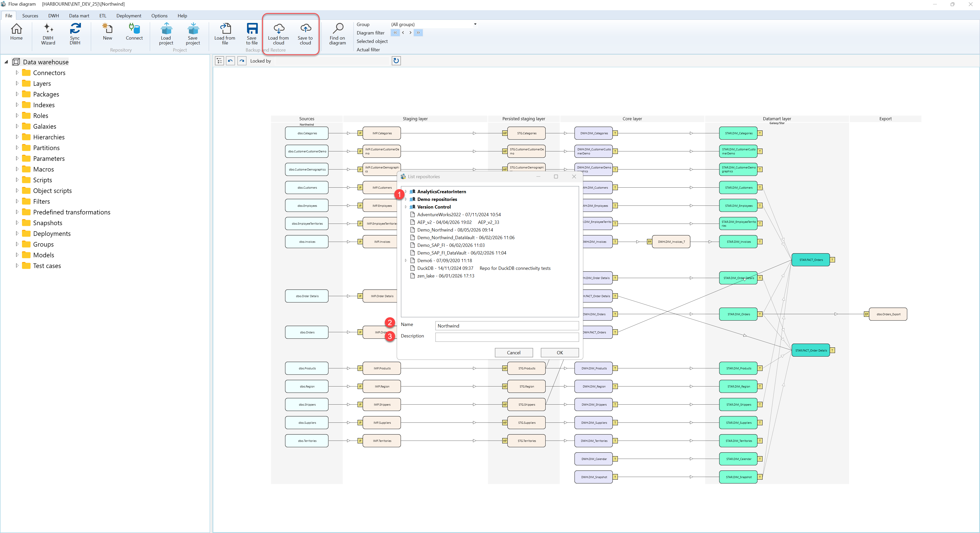Image resolution: width=980 pixels, height=533 pixels.
Task: Click EP badge of dbo.Orders_Export
Action: 867,314
